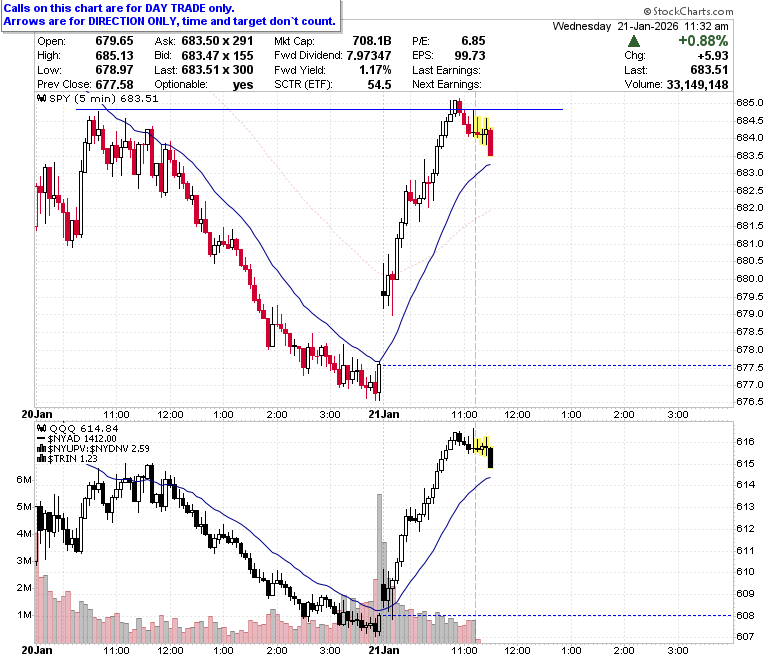Click the blue DAY TRADE only annotation text
The height and width of the screenshot is (659, 780).
119,8
